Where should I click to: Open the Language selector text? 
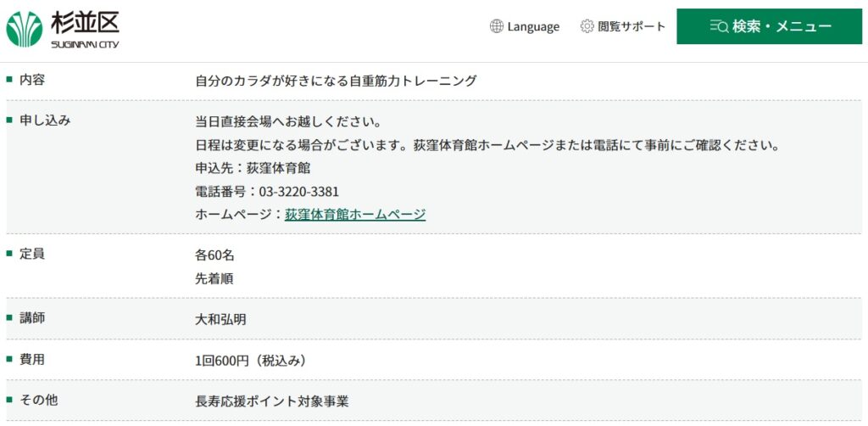pos(533,26)
